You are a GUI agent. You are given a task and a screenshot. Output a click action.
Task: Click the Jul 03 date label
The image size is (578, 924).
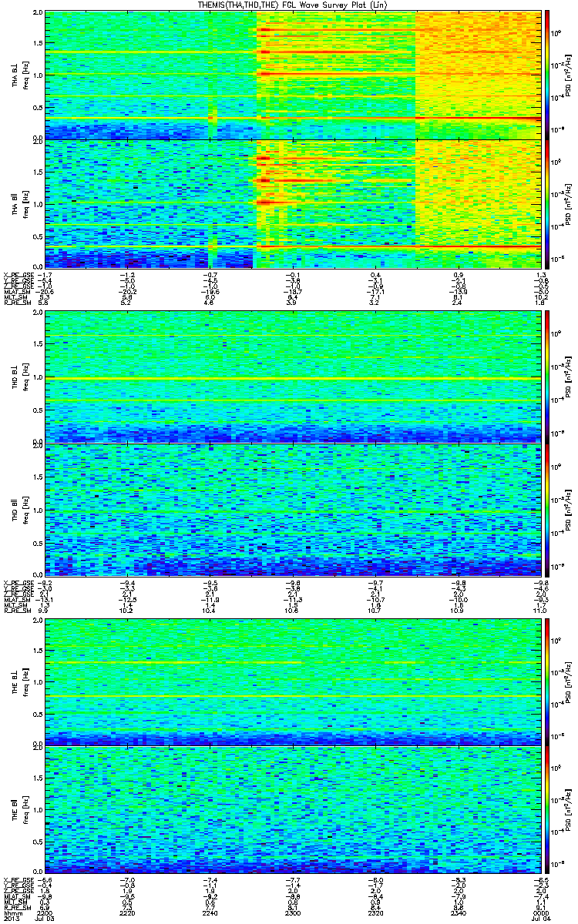click(x=46, y=919)
